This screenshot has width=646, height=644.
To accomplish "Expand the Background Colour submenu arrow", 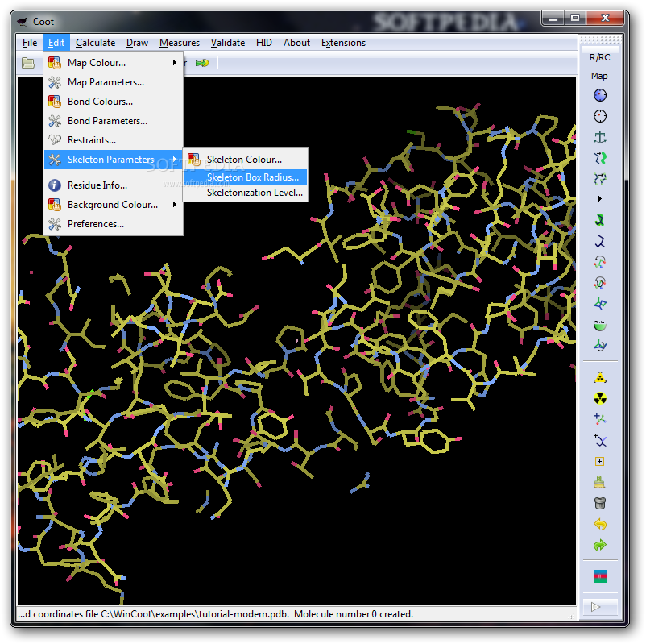I will pyautogui.click(x=174, y=205).
